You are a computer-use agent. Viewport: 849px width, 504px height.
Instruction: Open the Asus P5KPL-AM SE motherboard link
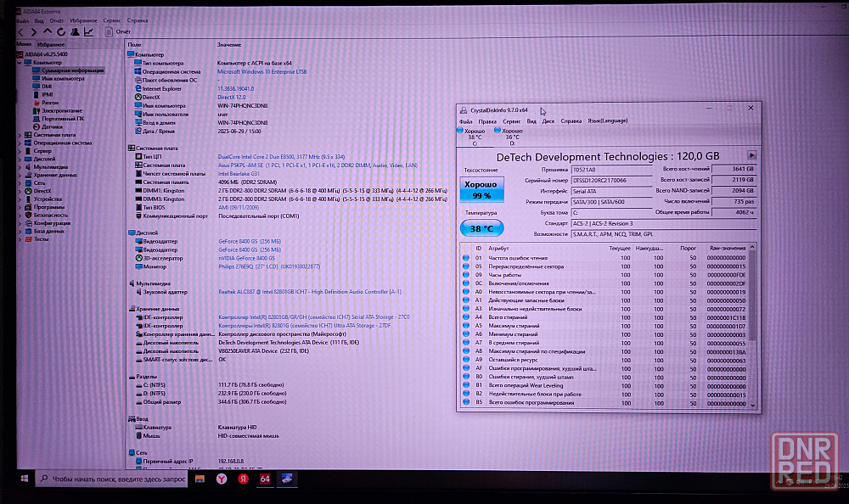pos(318,165)
